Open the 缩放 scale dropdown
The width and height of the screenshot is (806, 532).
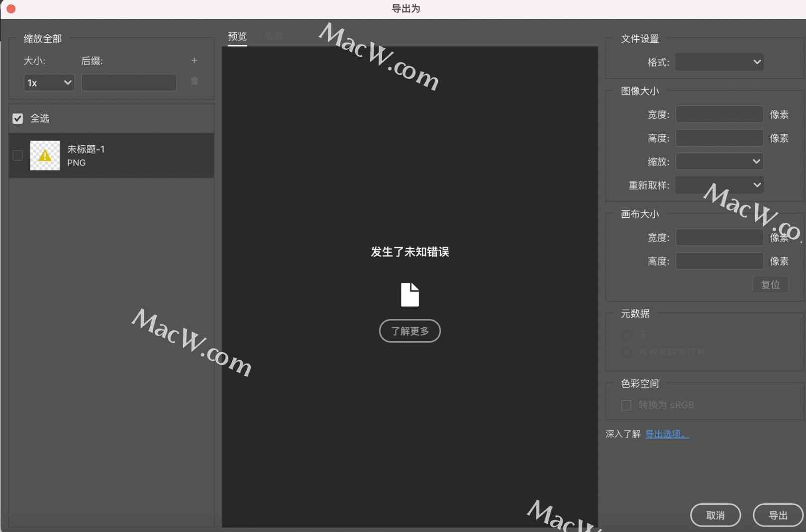click(x=719, y=162)
